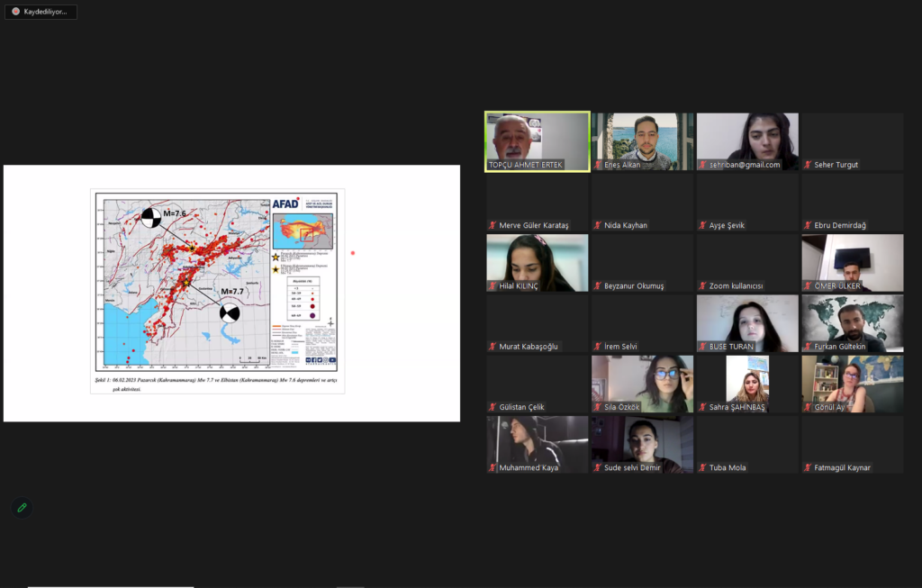The height and width of the screenshot is (588, 922).
Task: Select BUSE TURAN video tile
Action: (747, 323)
